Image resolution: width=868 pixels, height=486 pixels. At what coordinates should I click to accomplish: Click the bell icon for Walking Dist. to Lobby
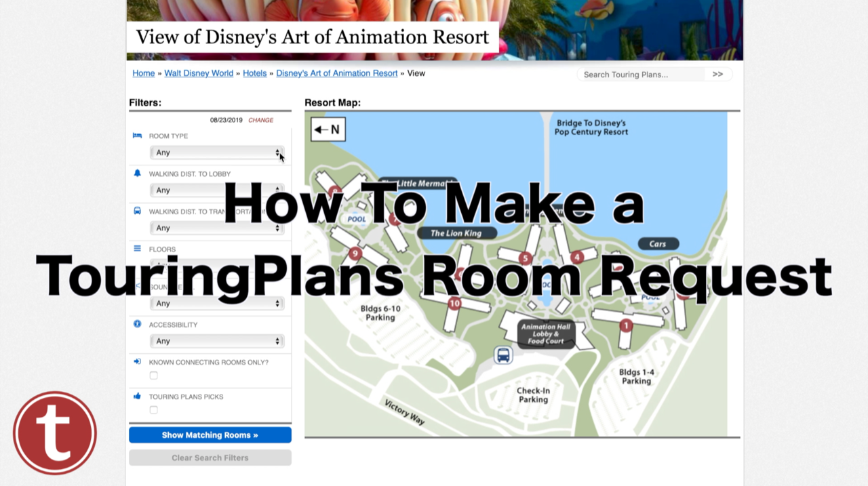[137, 174]
